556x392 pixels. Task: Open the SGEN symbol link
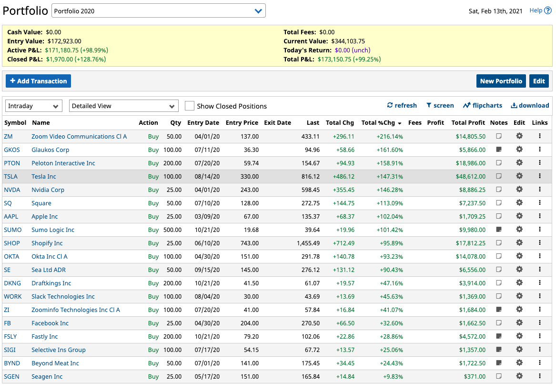pyautogui.click(x=12, y=377)
